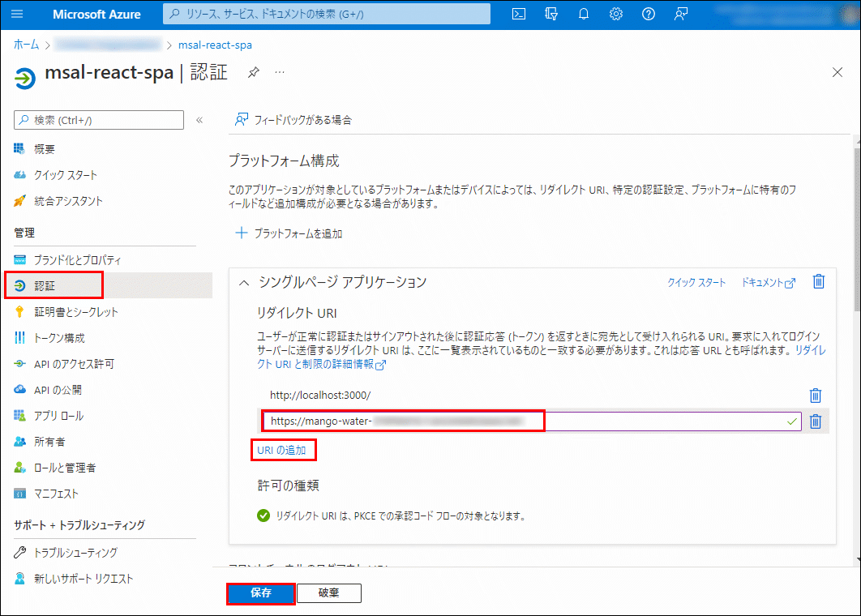Click the 保存 button
This screenshot has height=616, width=861.
click(261, 593)
